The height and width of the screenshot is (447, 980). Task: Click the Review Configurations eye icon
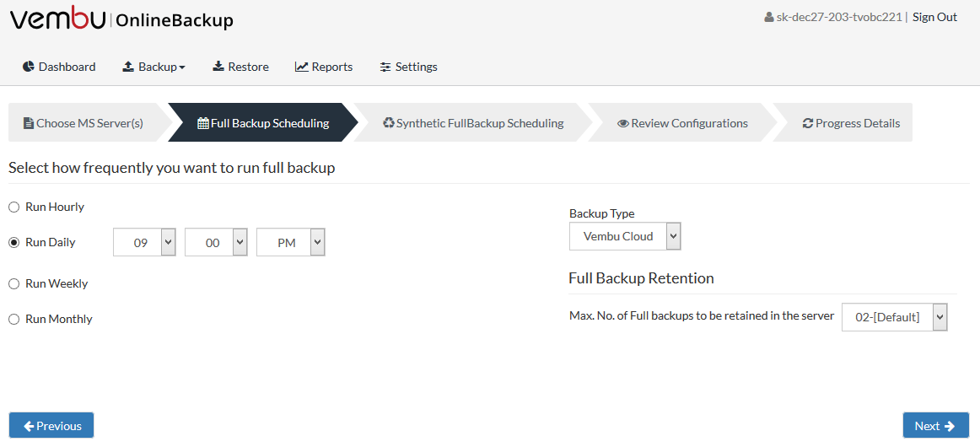[623, 123]
